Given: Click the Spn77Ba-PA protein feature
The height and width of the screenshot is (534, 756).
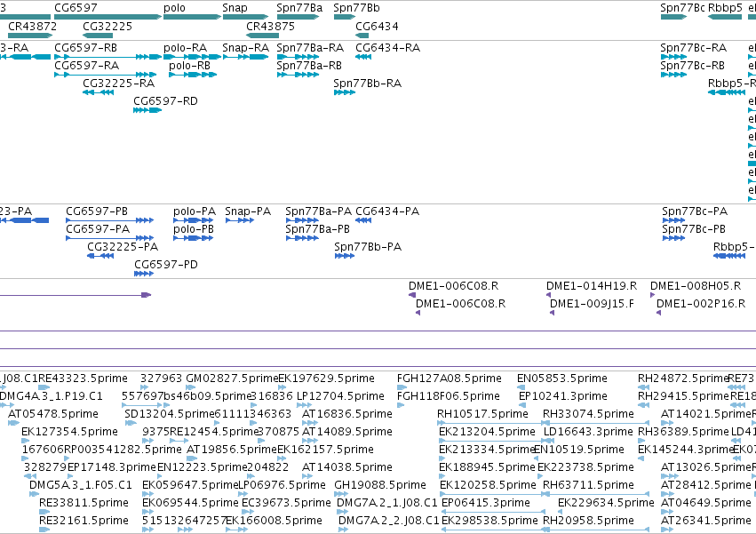Looking at the screenshot, I should (x=302, y=220).
